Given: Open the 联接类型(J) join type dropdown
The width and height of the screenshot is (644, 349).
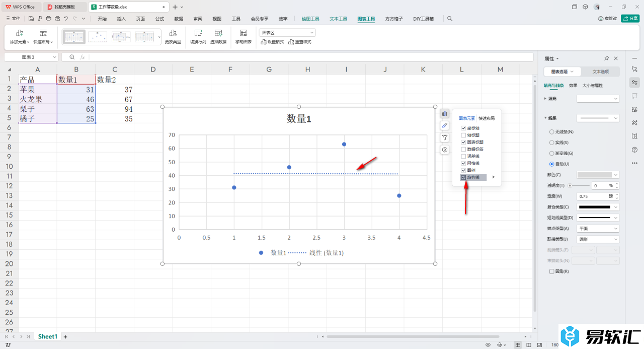Looking at the screenshot, I should pos(598,239).
